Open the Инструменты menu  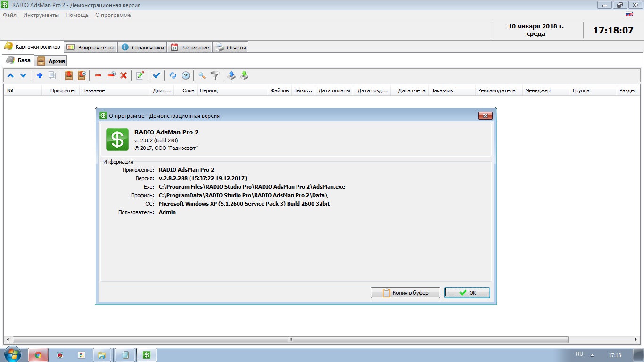click(41, 15)
